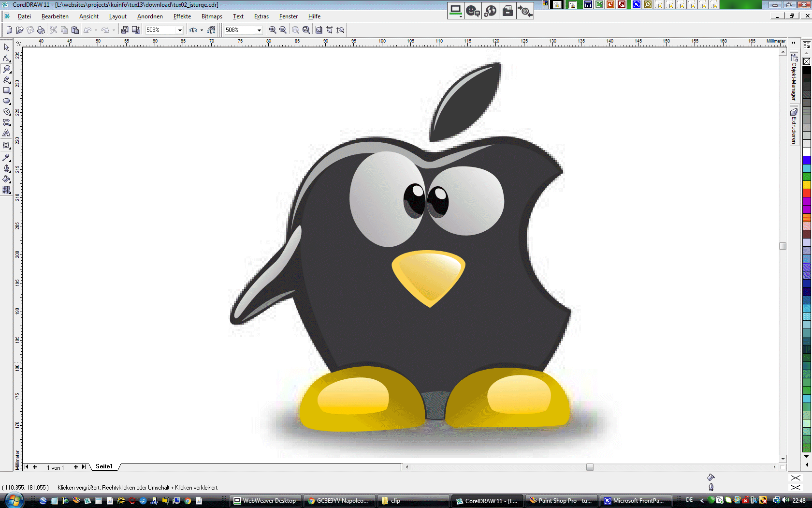Select the Basic Shapes arrows tool
Image resolution: width=812 pixels, height=508 pixels.
click(x=6, y=122)
